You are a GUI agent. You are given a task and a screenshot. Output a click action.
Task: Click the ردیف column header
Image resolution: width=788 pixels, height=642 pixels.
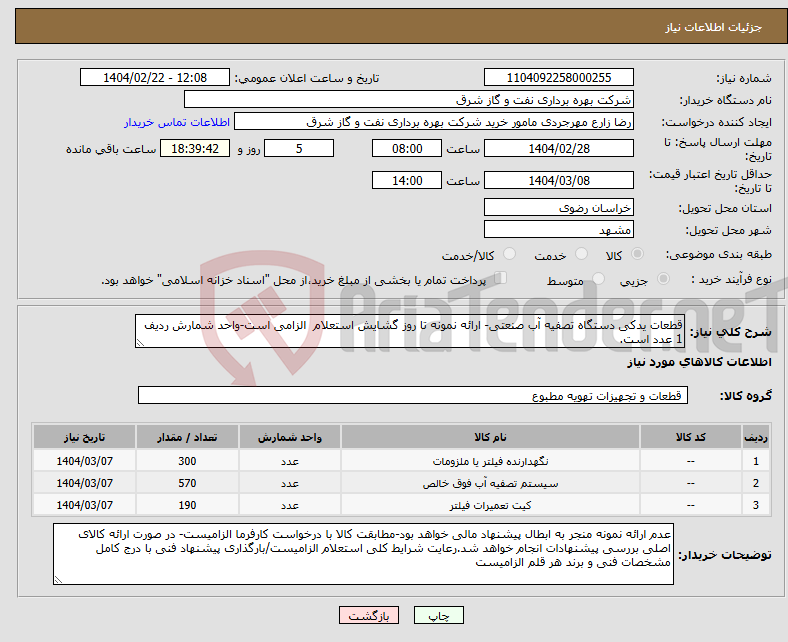click(x=756, y=437)
